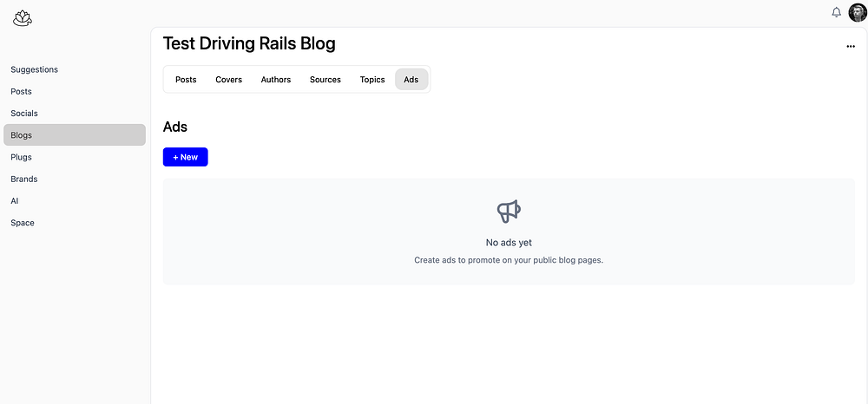Click the megaphone icon in empty state
The image size is (868, 404).
tap(509, 211)
